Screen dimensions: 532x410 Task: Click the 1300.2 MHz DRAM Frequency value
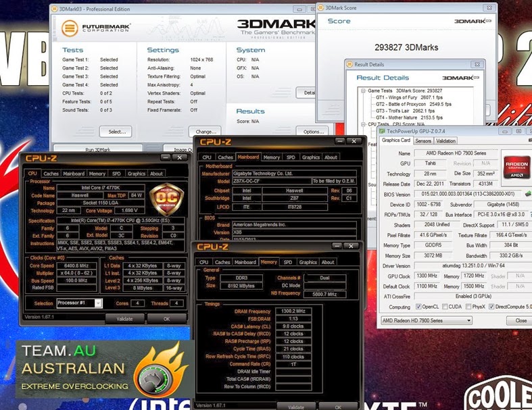[293, 311]
